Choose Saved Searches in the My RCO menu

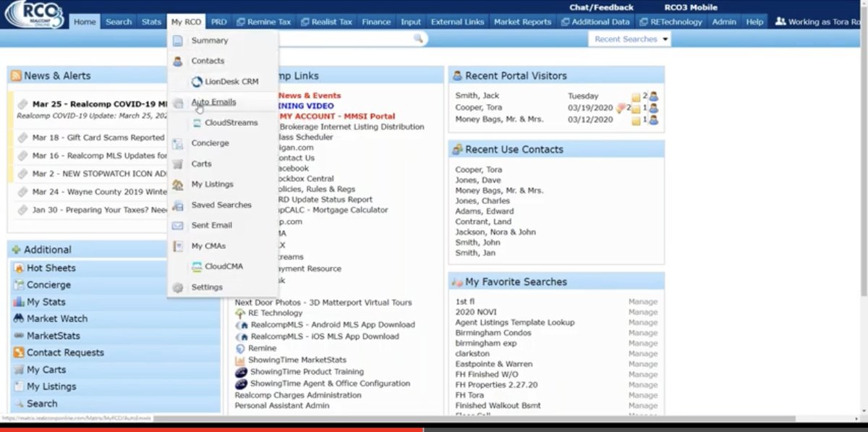pyautogui.click(x=221, y=205)
